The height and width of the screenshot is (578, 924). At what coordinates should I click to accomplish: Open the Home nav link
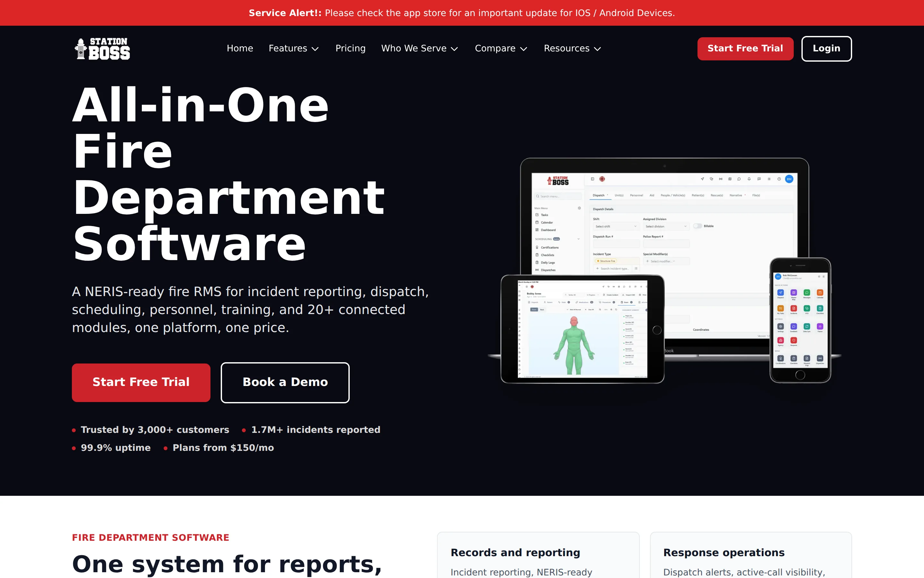click(240, 48)
